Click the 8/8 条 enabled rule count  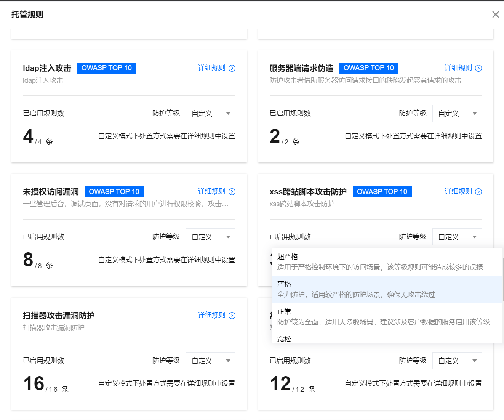click(x=38, y=260)
